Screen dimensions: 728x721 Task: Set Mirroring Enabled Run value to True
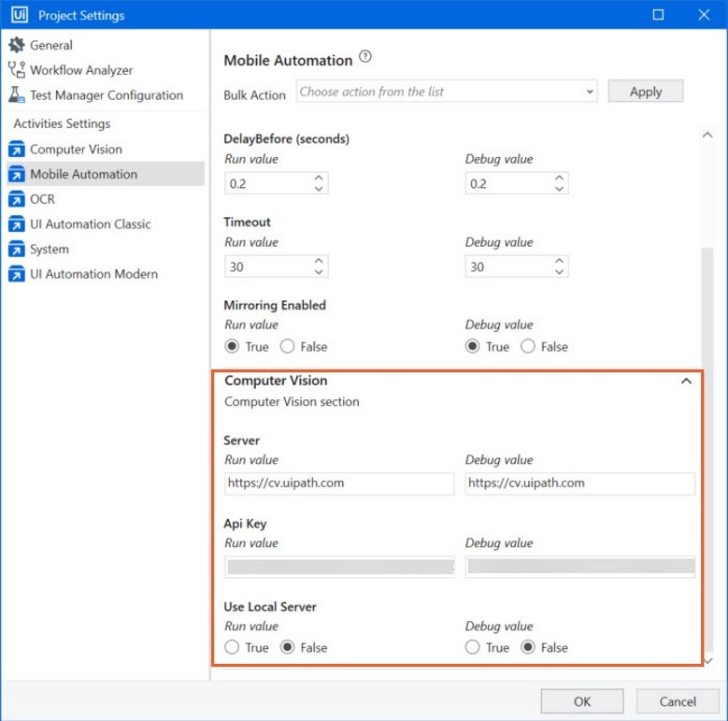[232, 347]
